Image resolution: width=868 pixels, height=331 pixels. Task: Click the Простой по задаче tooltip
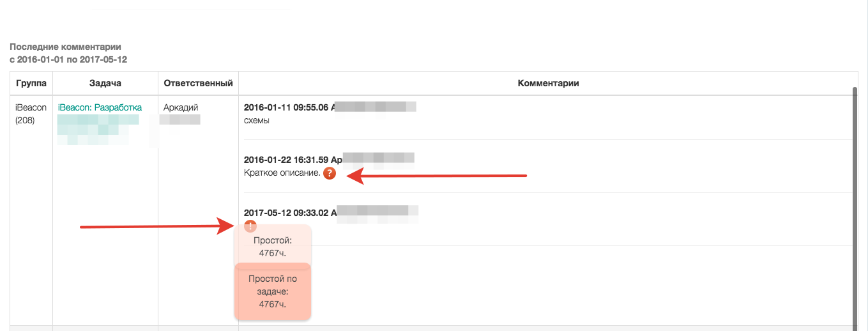pyautogui.click(x=273, y=291)
